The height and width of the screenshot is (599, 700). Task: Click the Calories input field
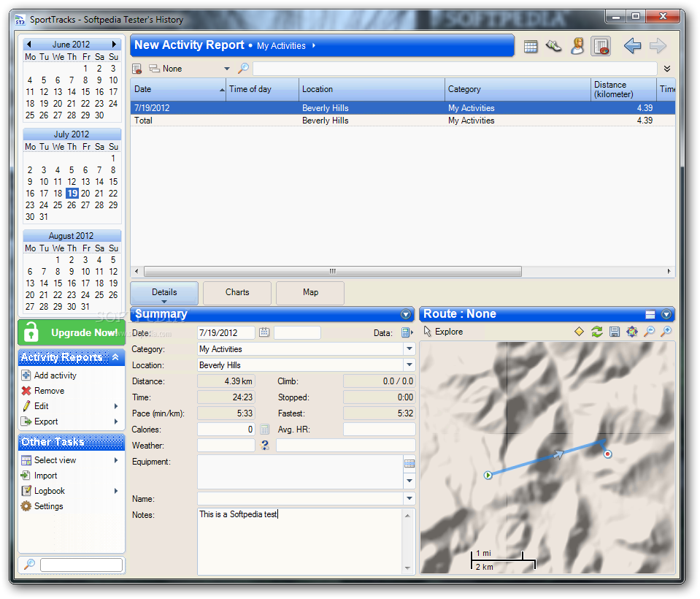(x=226, y=430)
